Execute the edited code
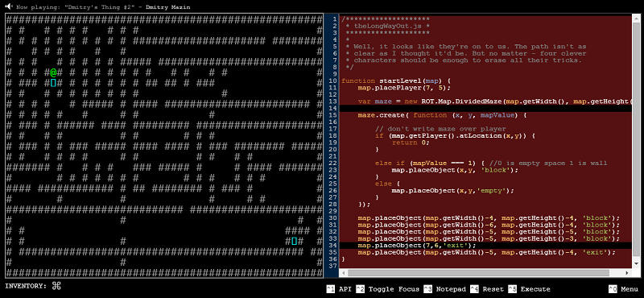This screenshot has width=644, height=298. tap(529, 289)
